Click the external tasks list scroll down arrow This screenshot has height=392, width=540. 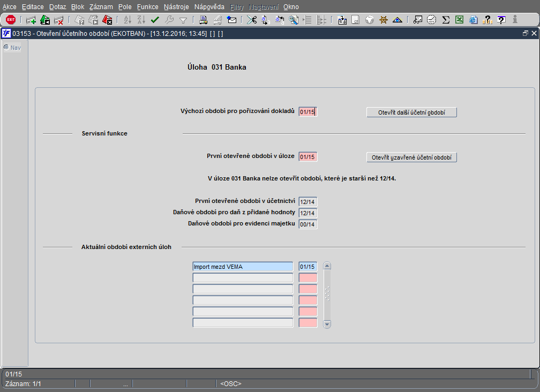coord(327,324)
